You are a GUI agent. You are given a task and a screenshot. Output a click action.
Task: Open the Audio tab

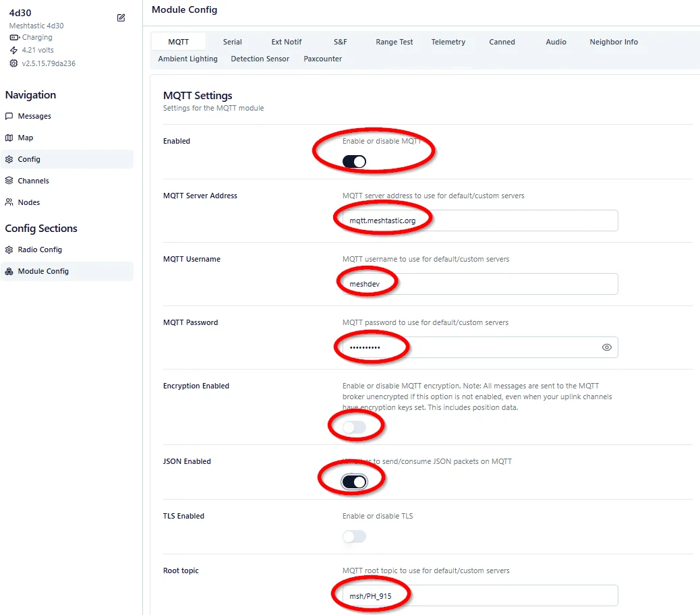556,42
